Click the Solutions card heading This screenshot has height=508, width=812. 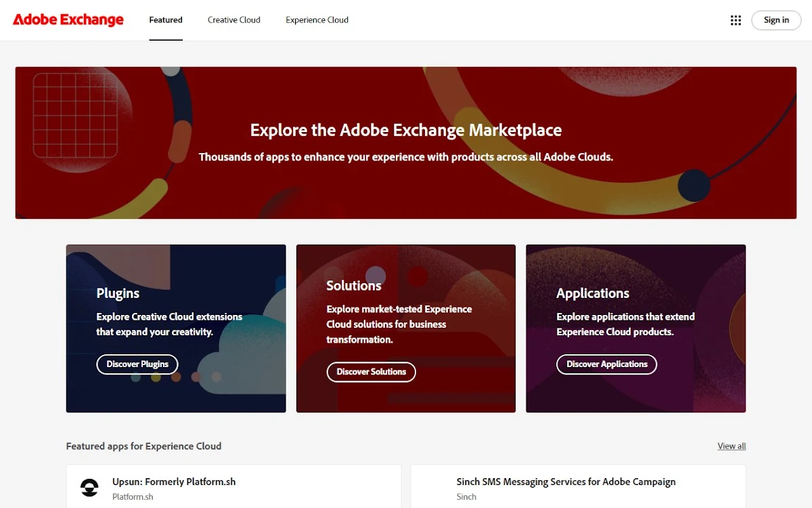pos(354,286)
